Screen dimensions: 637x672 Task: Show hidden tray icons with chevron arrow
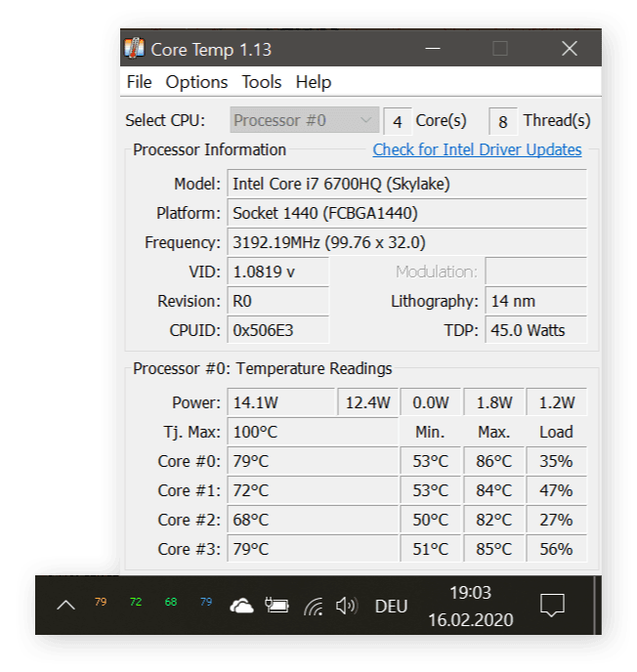tap(66, 606)
